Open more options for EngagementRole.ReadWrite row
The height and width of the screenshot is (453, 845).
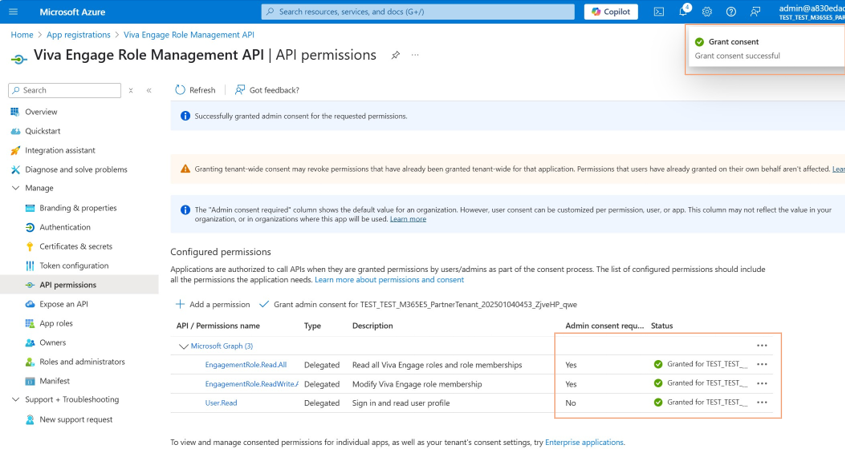click(x=761, y=384)
